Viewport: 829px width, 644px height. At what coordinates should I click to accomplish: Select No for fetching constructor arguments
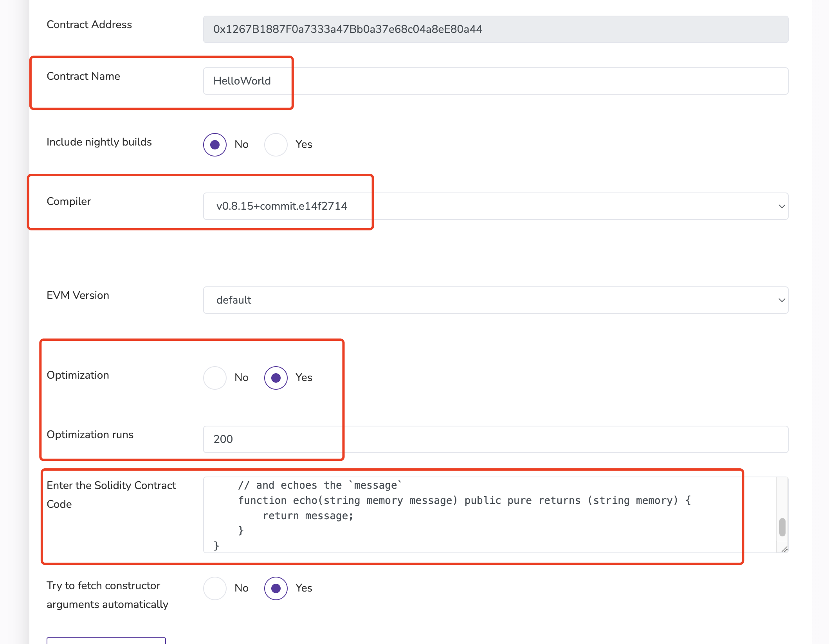click(x=215, y=588)
